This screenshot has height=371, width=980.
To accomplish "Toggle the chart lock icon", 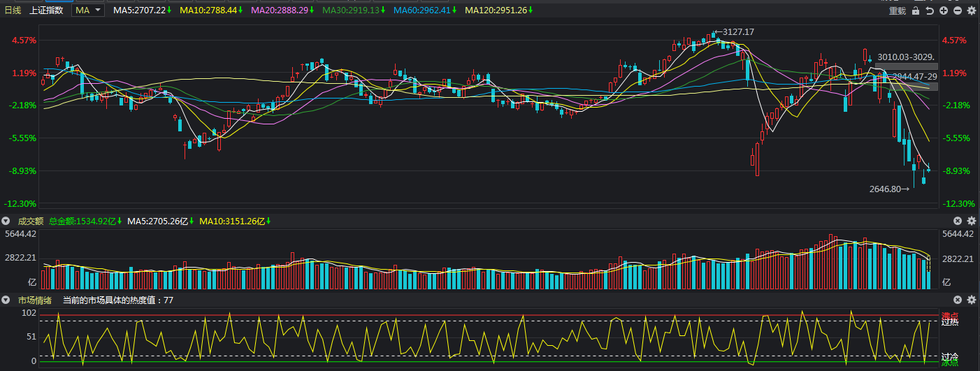I will (916, 10).
